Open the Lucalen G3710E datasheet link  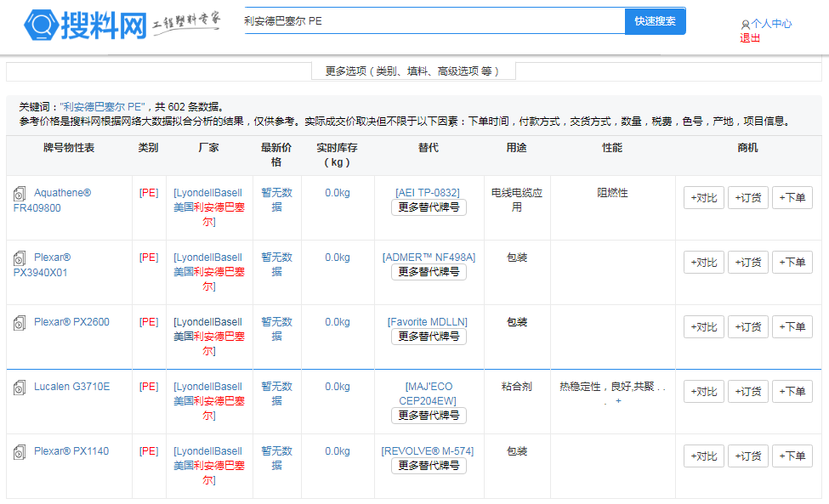tap(71, 387)
